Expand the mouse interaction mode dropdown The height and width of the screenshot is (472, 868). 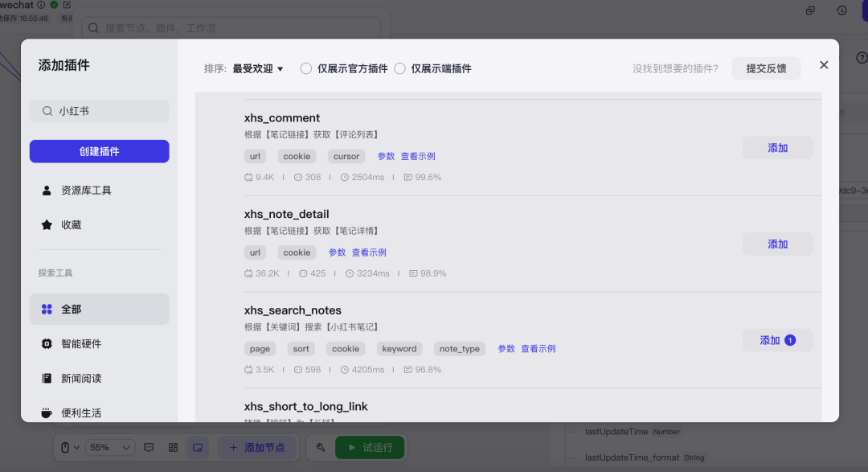[71, 447]
